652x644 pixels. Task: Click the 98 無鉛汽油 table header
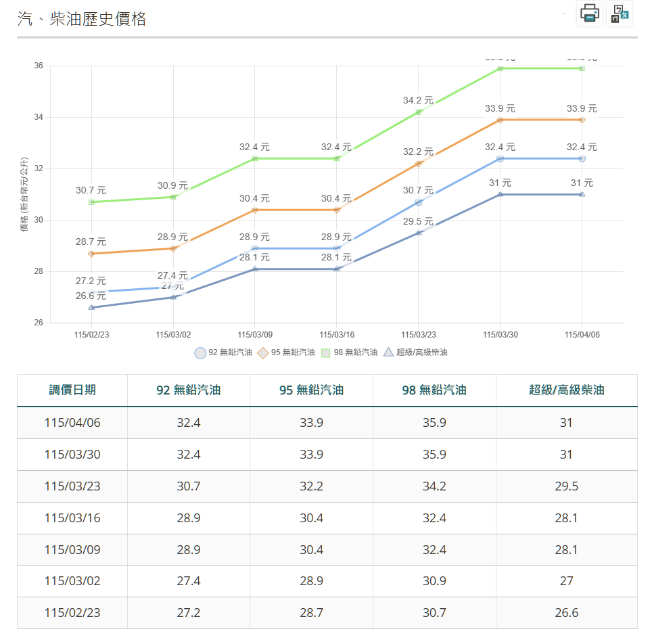[x=434, y=390]
